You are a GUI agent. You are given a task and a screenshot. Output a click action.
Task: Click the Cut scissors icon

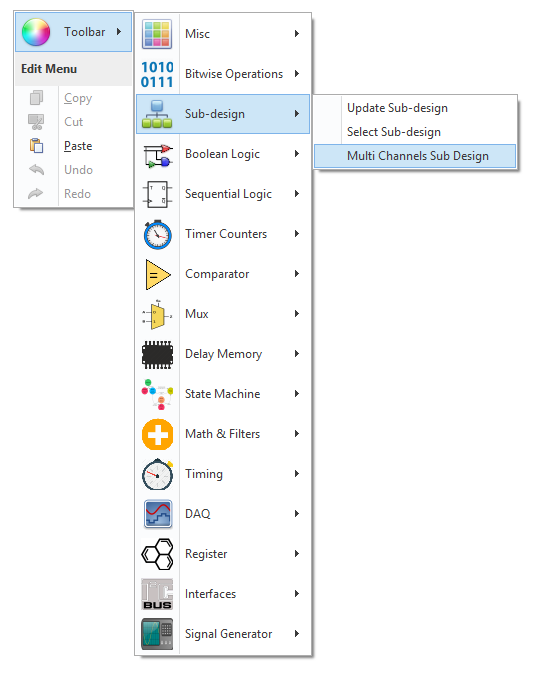coord(36,122)
